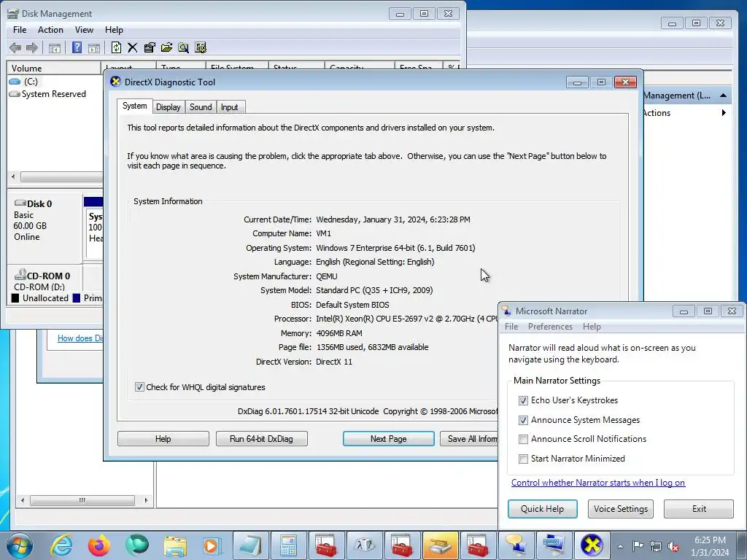Click Next Page button
The height and width of the screenshot is (560, 747).
(388, 438)
